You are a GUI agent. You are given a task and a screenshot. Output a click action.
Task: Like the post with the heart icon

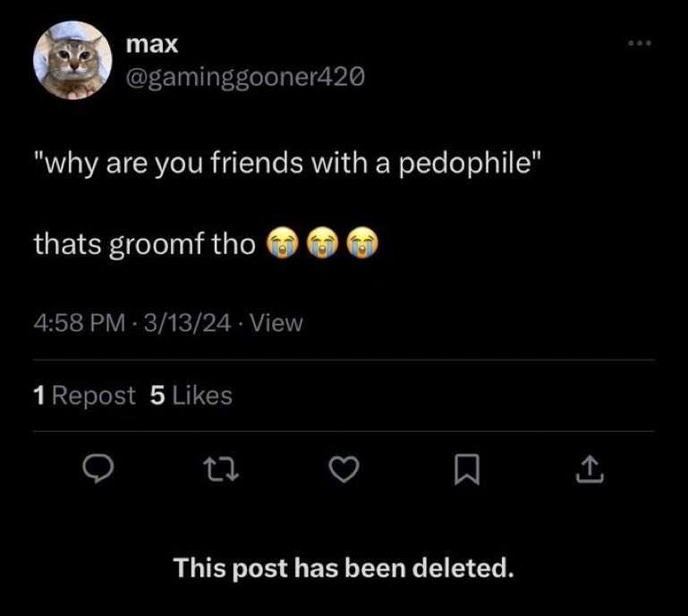pyautogui.click(x=344, y=469)
